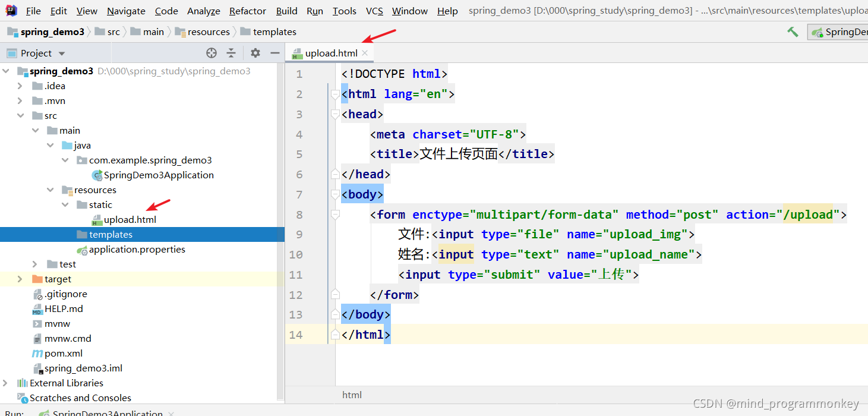Open the Edit menu
868x416 pixels.
point(59,11)
